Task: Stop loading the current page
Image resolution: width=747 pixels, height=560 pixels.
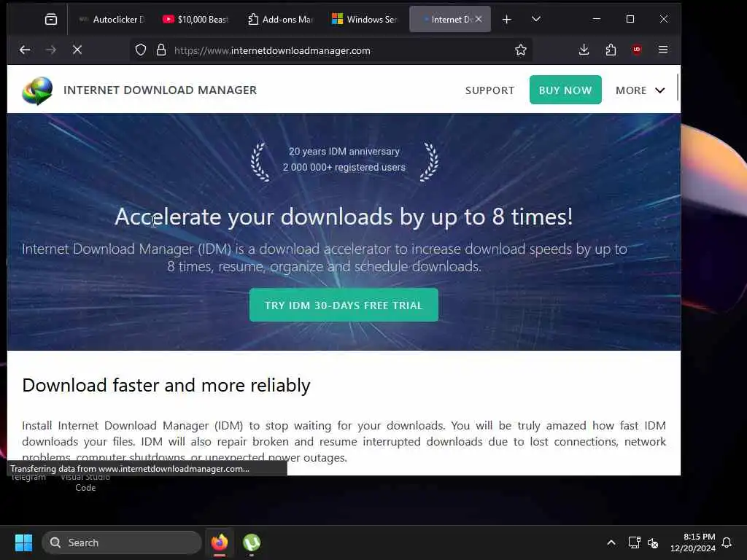Action: point(77,50)
